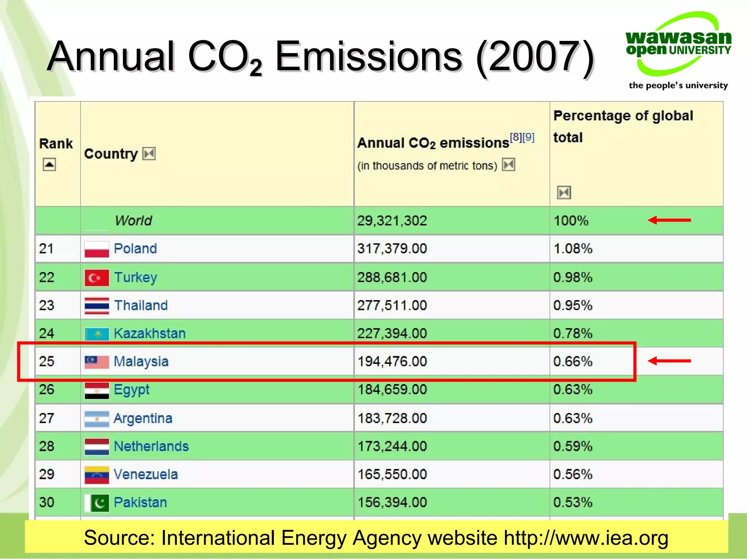Open footnote reference [8]
Image resolution: width=747 pixels, height=560 pixels.
pyautogui.click(x=516, y=137)
